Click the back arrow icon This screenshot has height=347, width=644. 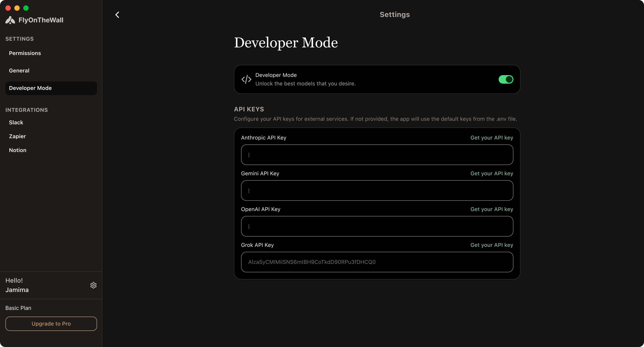(117, 15)
